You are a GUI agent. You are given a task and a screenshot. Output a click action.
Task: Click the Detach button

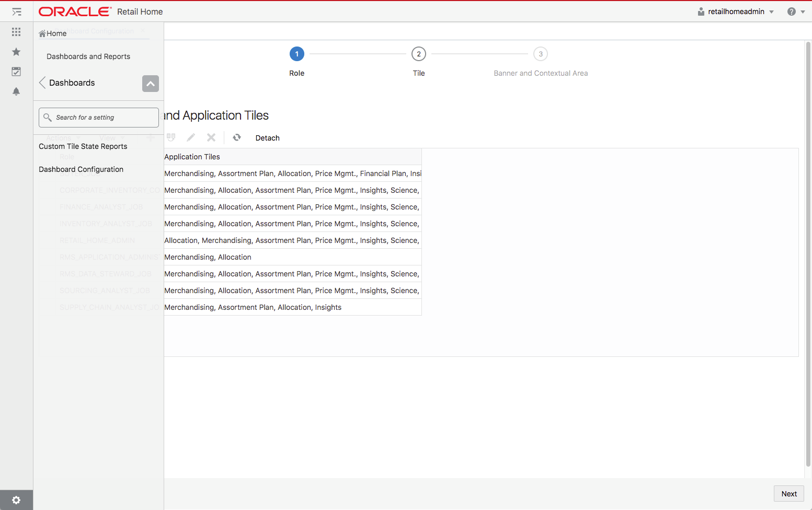point(267,137)
